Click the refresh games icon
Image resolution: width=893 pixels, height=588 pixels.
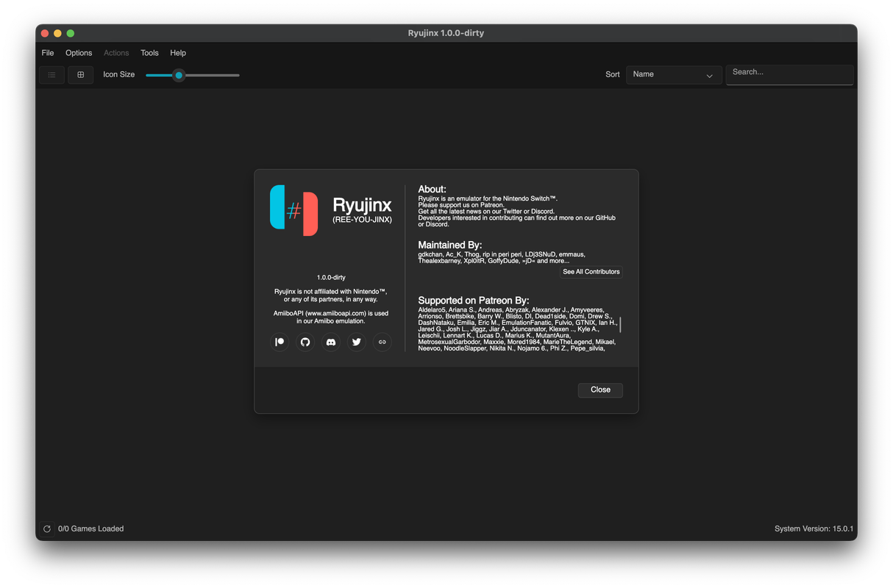[x=47, y=528]
